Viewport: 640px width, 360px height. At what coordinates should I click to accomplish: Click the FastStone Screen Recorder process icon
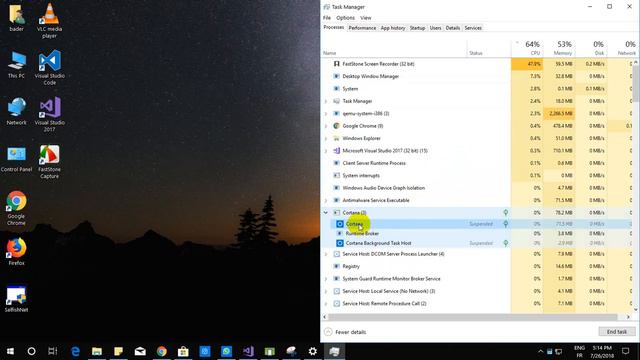336,64
